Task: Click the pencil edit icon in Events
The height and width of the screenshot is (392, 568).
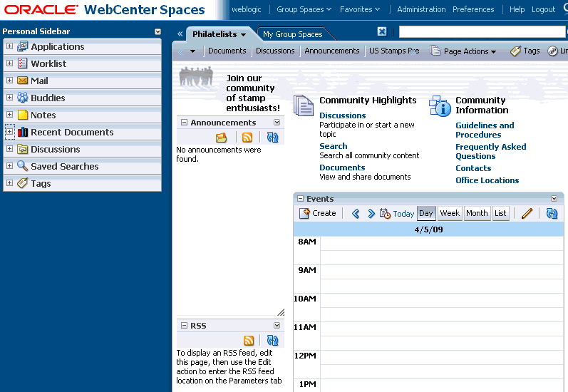Action: (527, 213)
